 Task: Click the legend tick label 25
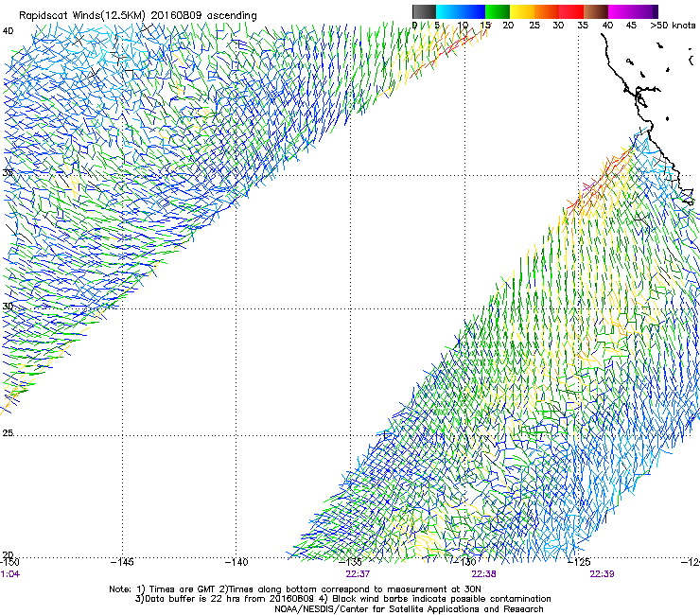534,26
